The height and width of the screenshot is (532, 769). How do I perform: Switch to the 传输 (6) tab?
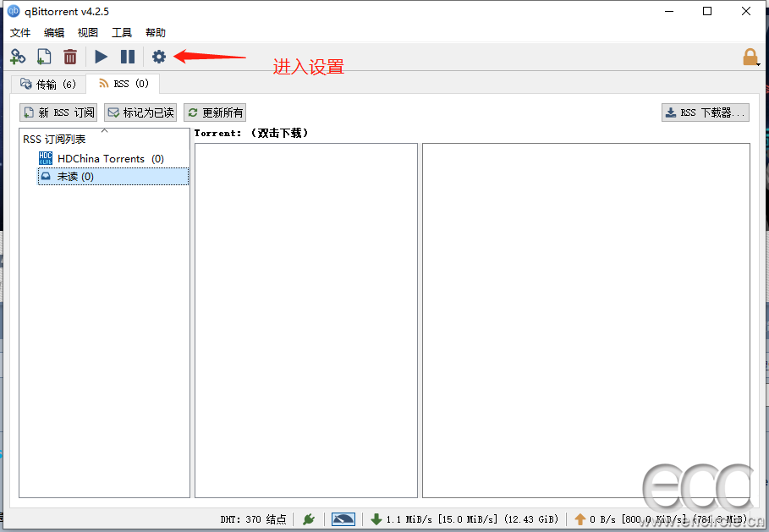(48, 85)
